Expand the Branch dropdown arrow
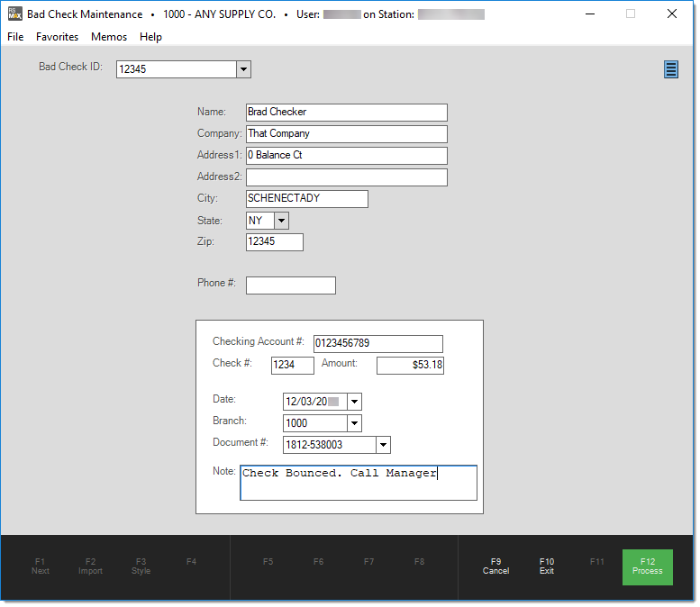 pyautogui.click(x=355, y=423)
